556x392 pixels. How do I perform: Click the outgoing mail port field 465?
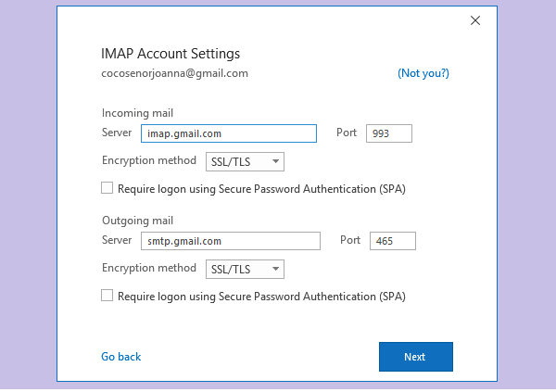[x=393, y=241]
